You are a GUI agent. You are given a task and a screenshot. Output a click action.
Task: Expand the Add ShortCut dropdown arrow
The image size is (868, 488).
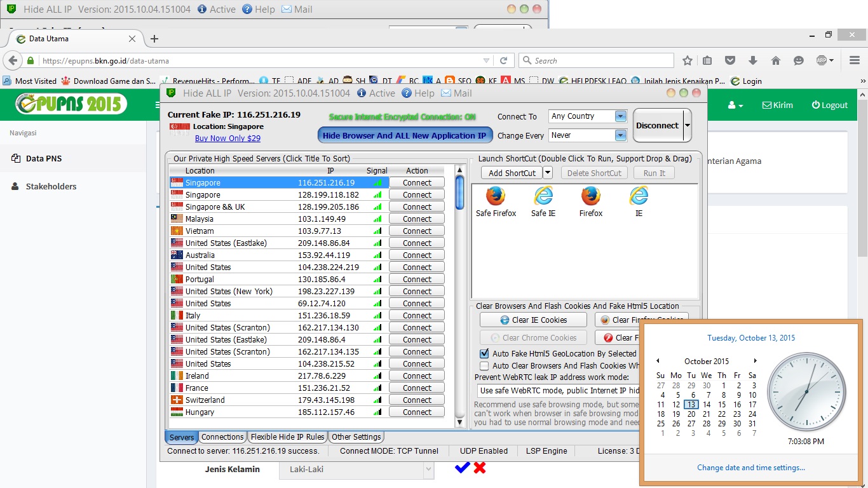548,173
